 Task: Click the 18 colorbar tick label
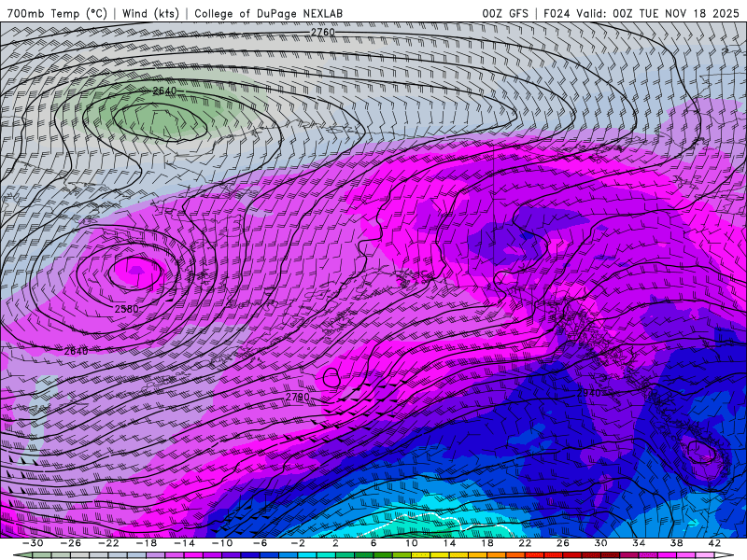(486, 543)
